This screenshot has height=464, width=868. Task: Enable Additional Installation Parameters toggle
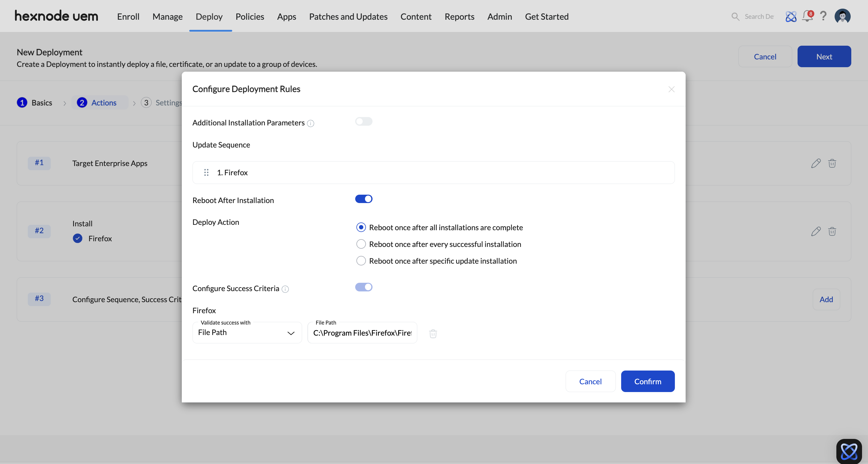pyautogui.click(x=364, y=121)
